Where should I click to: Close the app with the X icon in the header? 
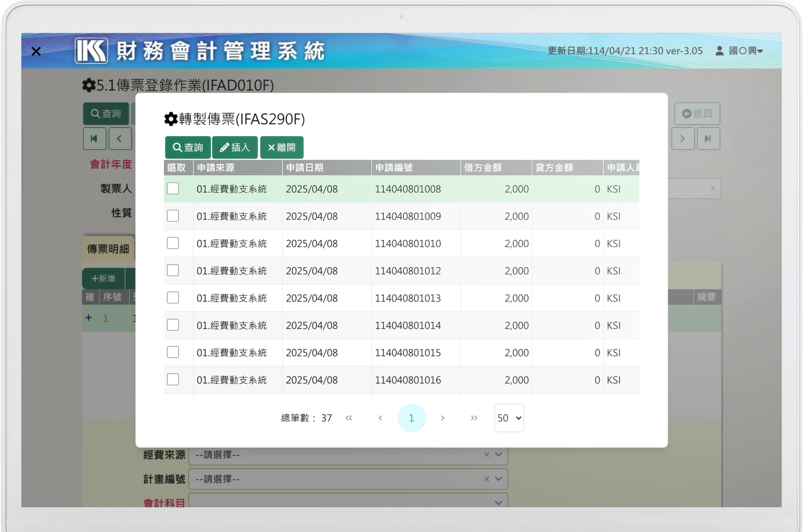[x=36, y=51]
